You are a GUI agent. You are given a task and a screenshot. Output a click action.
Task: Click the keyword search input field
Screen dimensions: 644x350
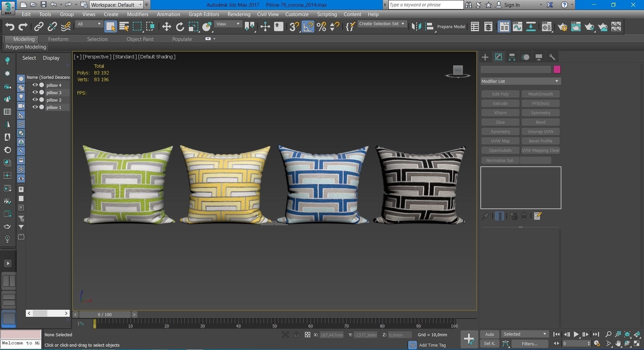pyautogui.click(x=426, y=5)
